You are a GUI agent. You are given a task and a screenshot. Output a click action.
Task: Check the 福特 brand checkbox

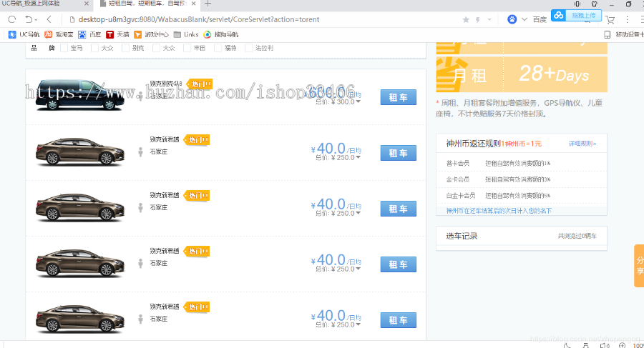click(218, 48)
